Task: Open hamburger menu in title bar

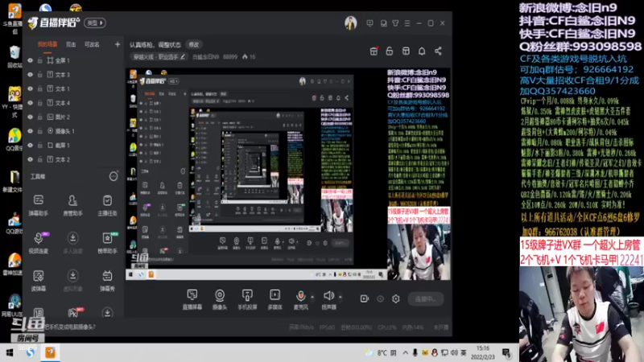Action: pos(407,23)
